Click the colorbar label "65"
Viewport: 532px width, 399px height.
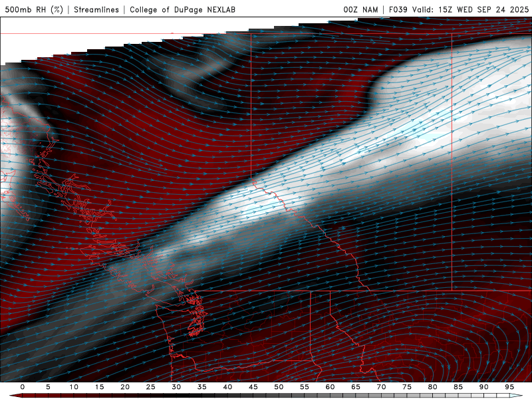click(x=355, y=387)
